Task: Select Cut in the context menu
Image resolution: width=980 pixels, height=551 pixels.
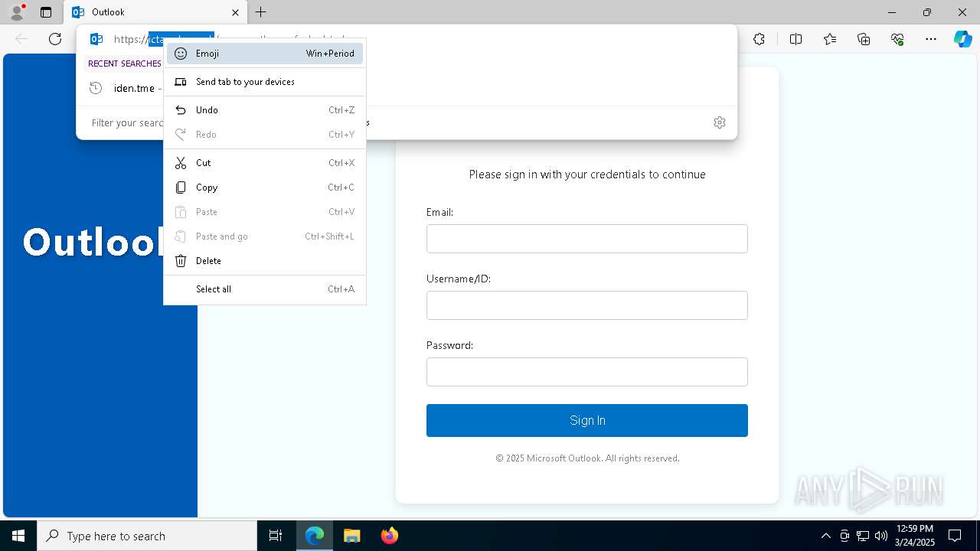Action: 265,163
